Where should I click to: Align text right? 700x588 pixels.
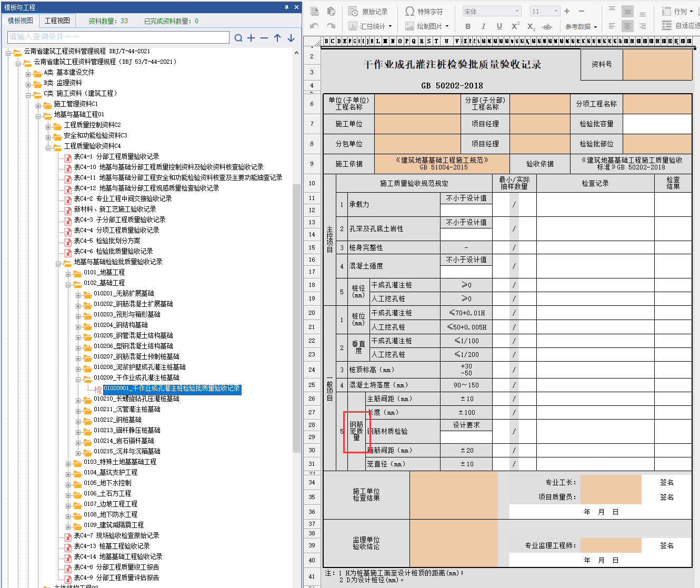click(643, 26)
